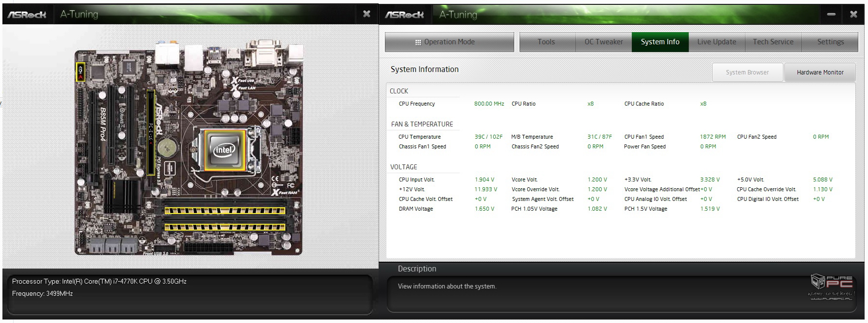Go to the Live Update tab

pyautogui.click(x=716, y=42)
